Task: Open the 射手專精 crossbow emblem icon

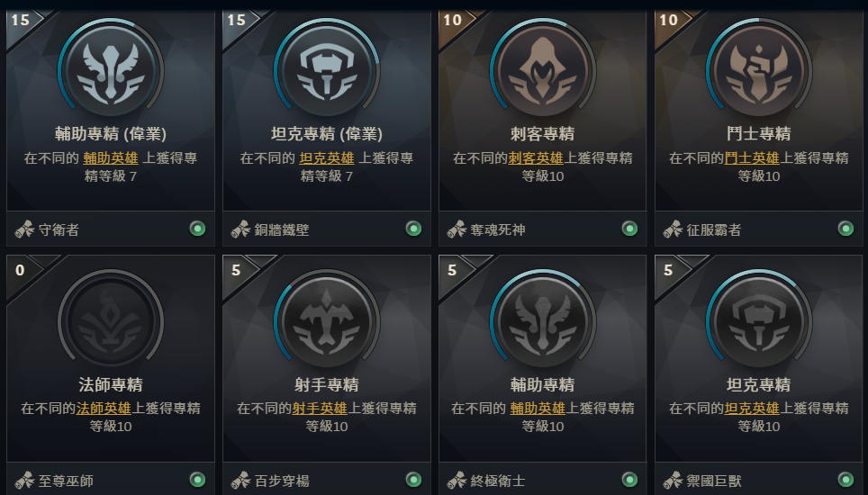Action: (x=327, y=322)
